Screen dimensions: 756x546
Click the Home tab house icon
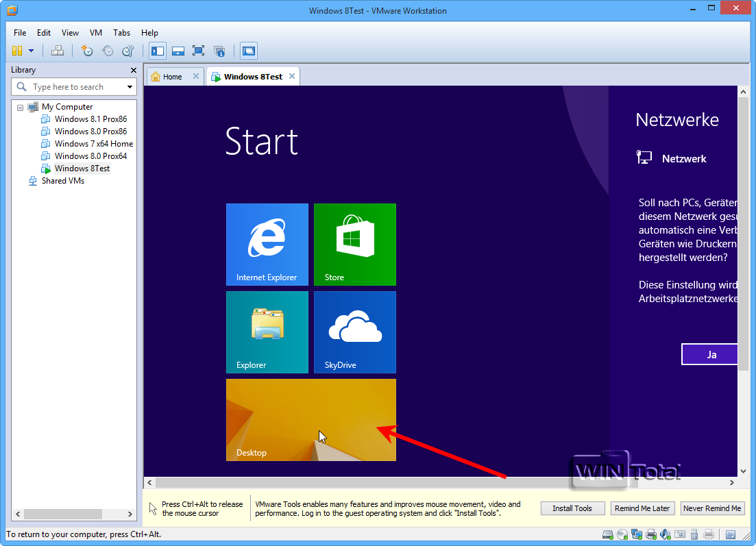click(156, 77)
